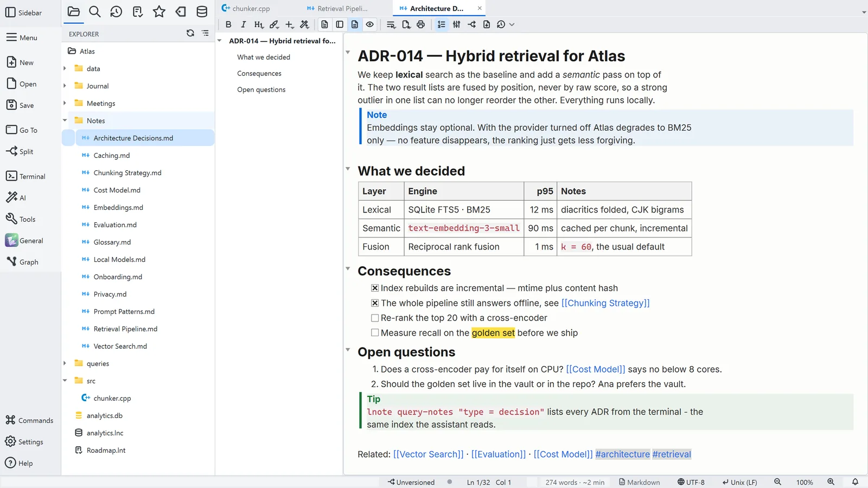Viewport: 868px width, 488px height.
Task: Toggle numbered line list button in toolbar
Action: (x=442, y=24)
